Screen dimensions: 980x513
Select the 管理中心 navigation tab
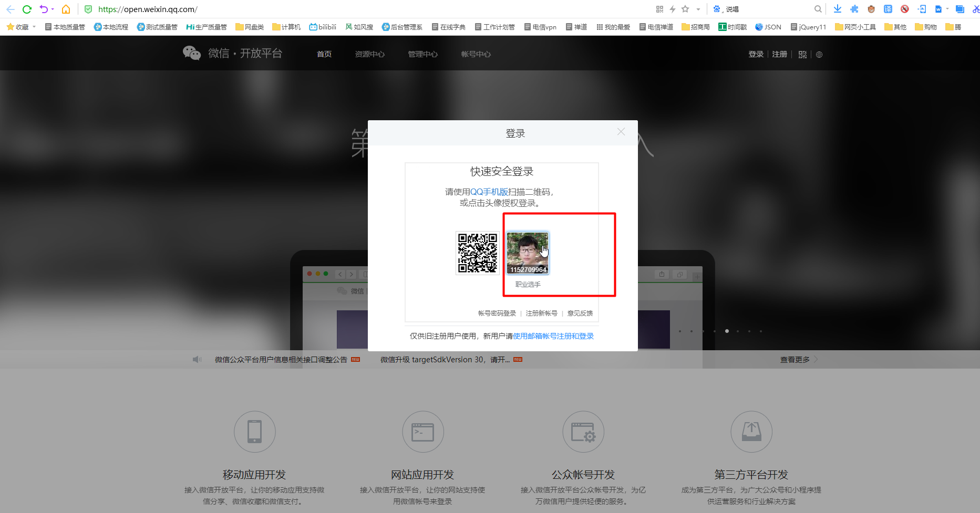pos(423,54)
